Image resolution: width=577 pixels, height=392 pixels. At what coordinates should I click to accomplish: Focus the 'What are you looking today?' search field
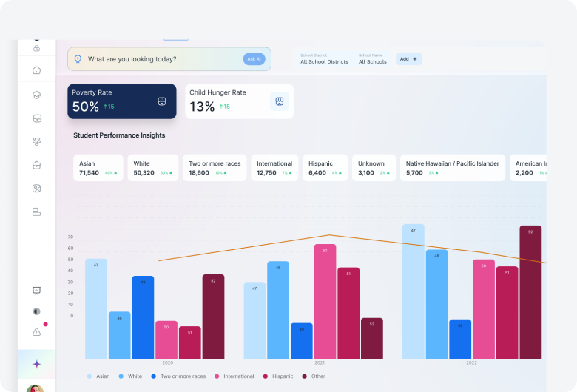tap(163, 59)
